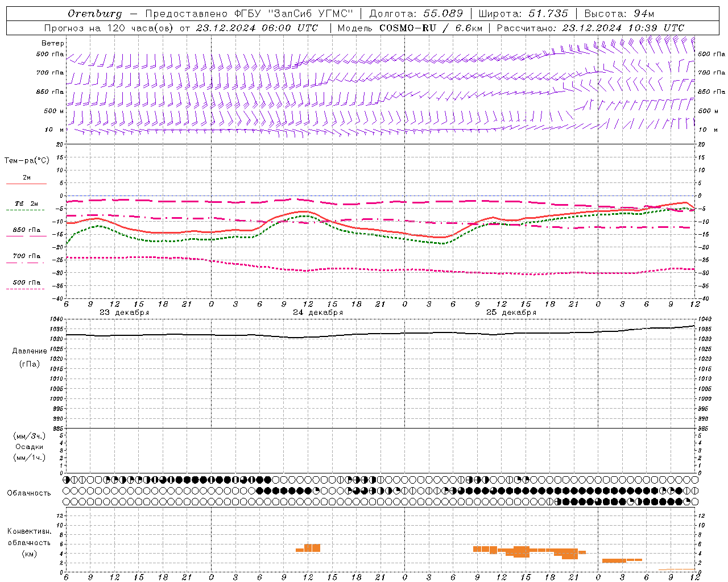Click the (мм/1ч.) precipitation unit label
The height and width of the screenshot is (582, 728).
30,458
